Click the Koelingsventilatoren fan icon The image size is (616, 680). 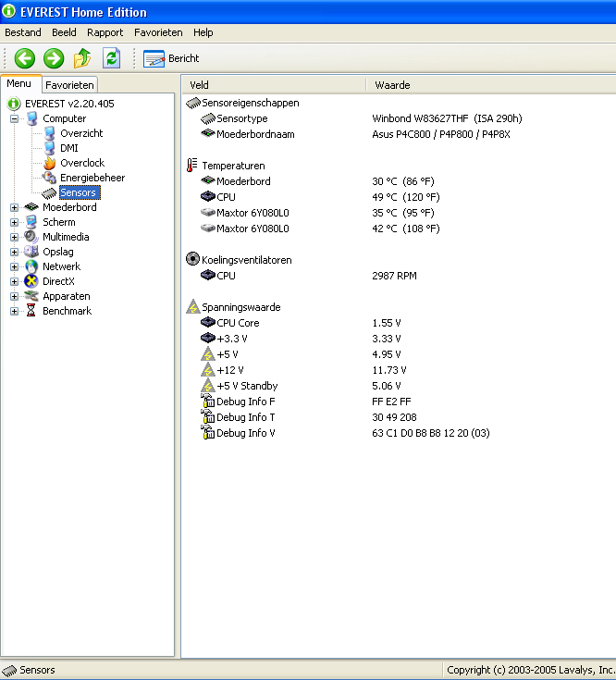coord(192,259)
